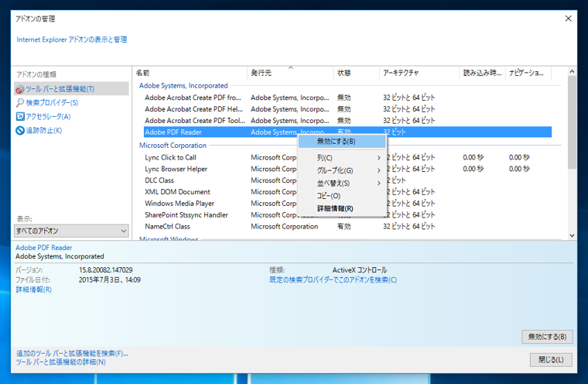
Task: Click the scrollbar down arrow in add-on list
Action: 572,235
